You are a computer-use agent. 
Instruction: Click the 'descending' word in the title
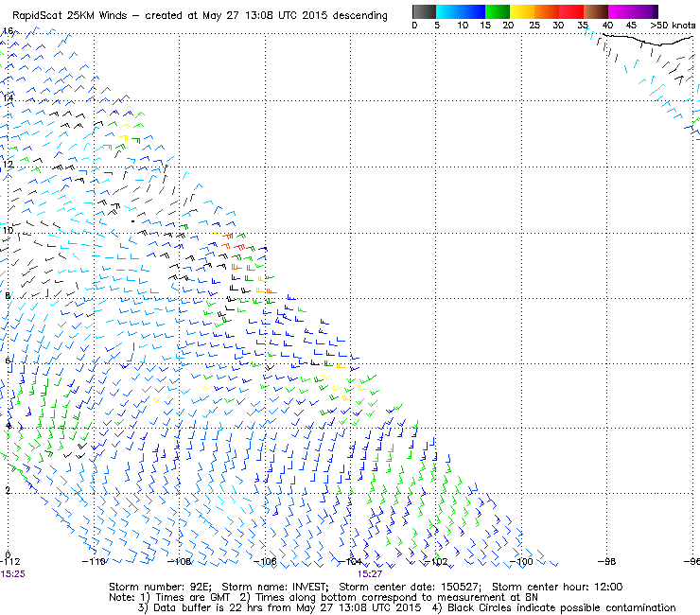359,16
